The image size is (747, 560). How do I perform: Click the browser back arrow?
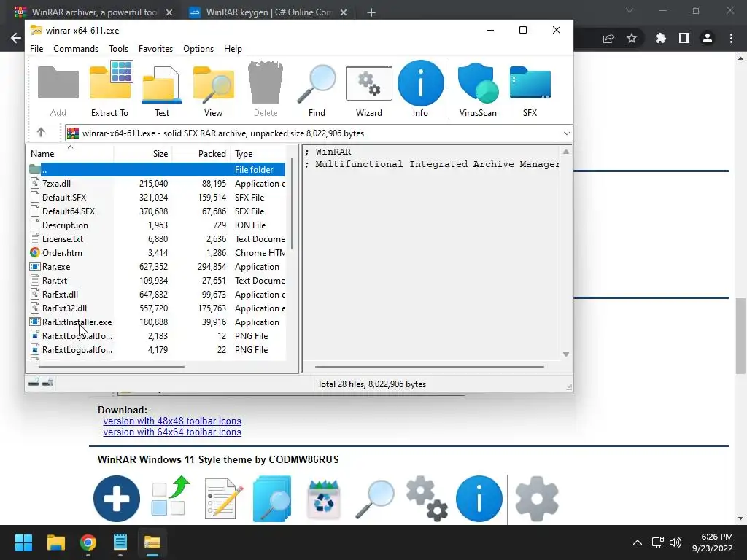click(x=16, y=38)
